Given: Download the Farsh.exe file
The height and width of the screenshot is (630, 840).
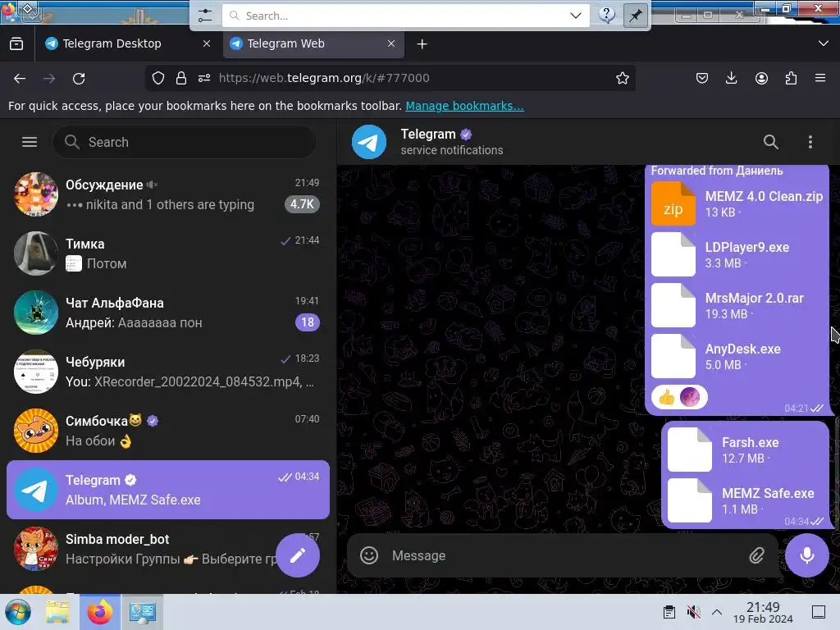Looking at the screenshot, I should point(689,450).
